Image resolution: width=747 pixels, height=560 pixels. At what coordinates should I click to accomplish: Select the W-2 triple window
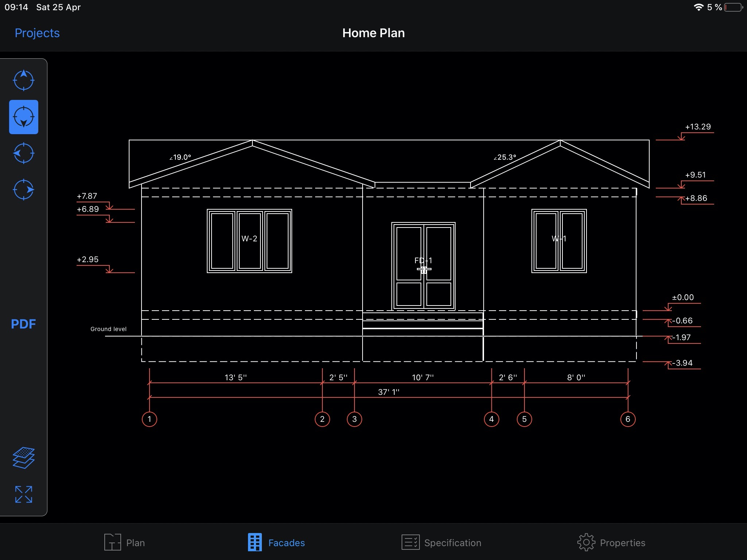[249, 241]
